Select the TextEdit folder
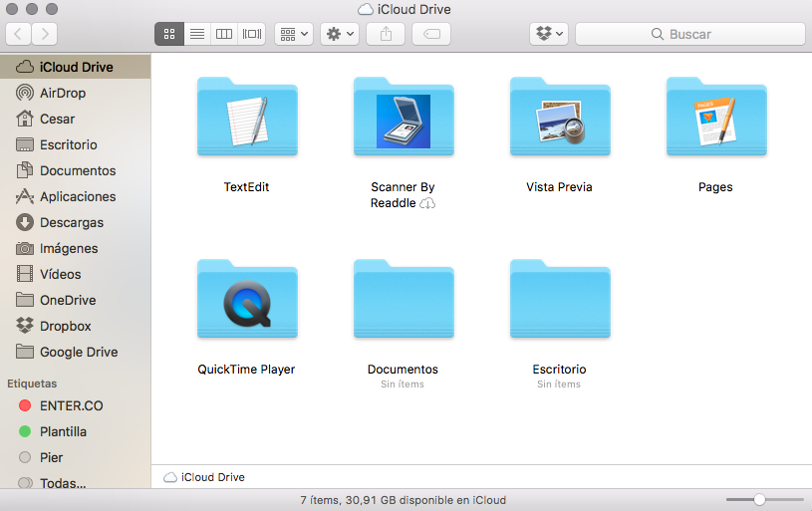812x511 pixels. click(x=247, y=117)
